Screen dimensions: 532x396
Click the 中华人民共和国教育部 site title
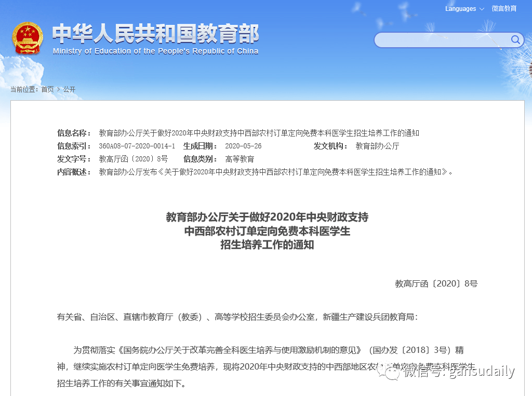(155, 34)
